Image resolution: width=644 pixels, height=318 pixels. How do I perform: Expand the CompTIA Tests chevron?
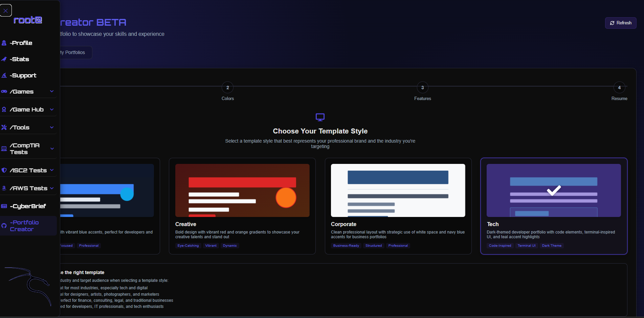point(52,148)
